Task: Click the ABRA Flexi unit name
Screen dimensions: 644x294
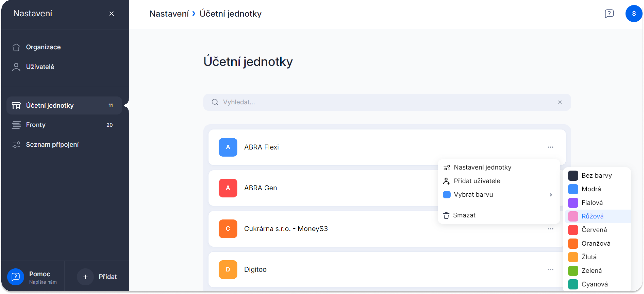Action: [x=261, y=147]
